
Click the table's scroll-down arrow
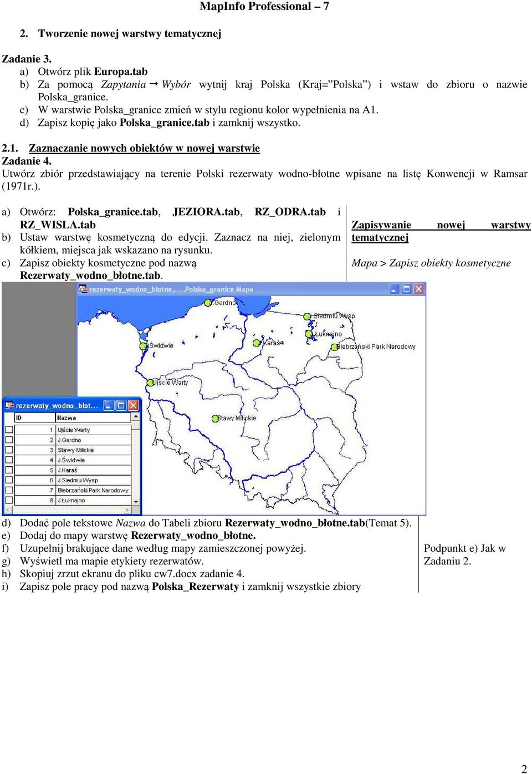[x=136, y=501]
